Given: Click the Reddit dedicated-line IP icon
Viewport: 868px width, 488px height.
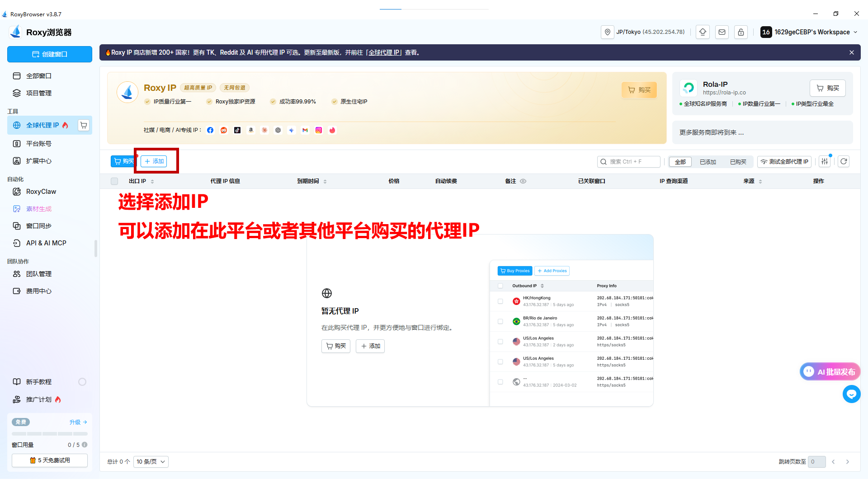Looking at the screenshot, I should point(224,130).
